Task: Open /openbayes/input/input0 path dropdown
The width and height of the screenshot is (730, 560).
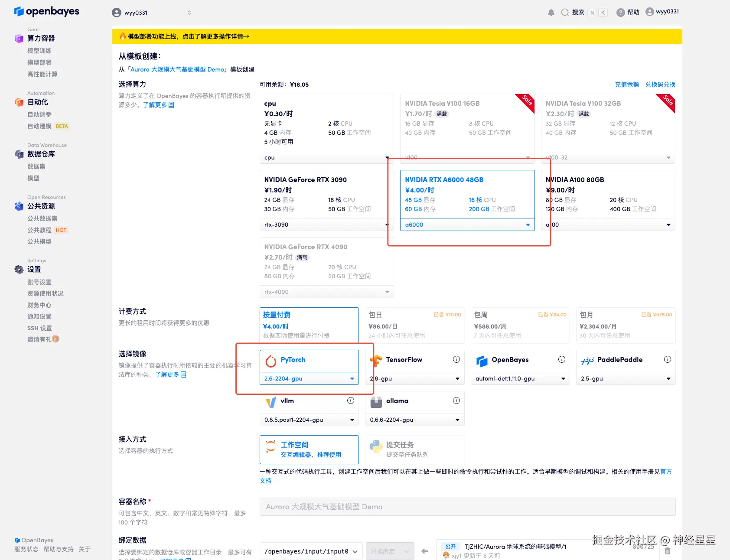Action: point(311,551)
